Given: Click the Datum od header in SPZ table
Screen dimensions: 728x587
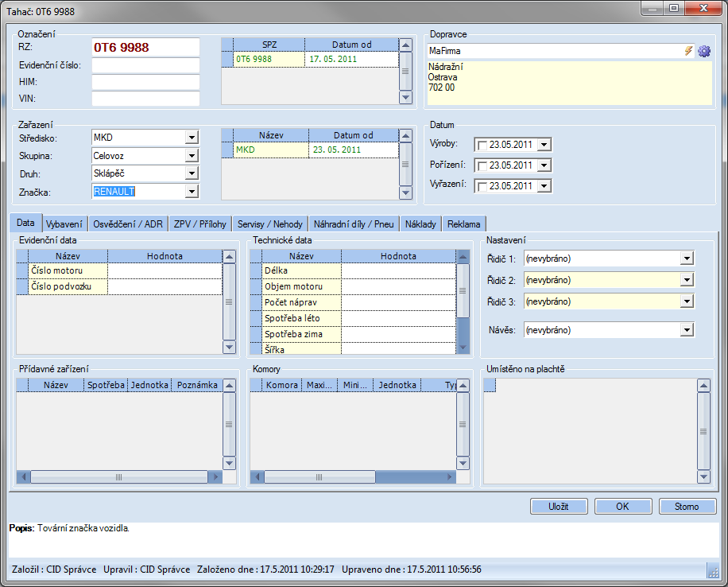Looking at the screenshot, I should (x=351, y=45).
